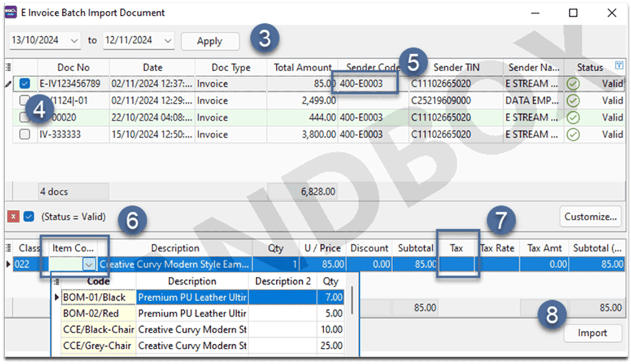Use the lookup list vertical scrollbar

tap(352, 300)
